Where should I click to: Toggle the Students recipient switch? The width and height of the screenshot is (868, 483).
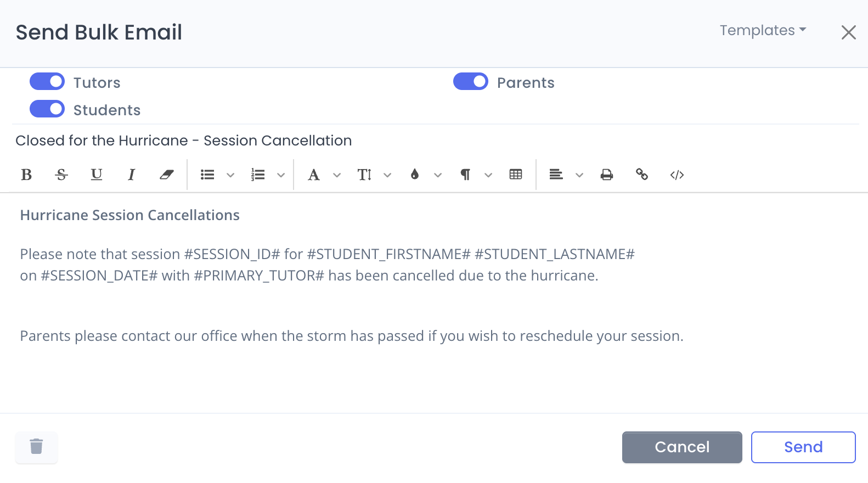47,109
